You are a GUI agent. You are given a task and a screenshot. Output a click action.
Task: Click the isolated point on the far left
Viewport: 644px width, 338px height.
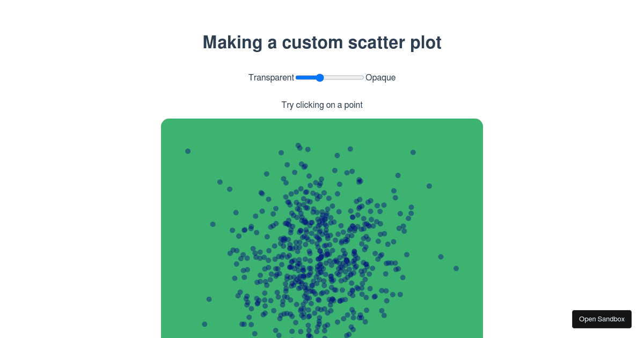(187, 151)
